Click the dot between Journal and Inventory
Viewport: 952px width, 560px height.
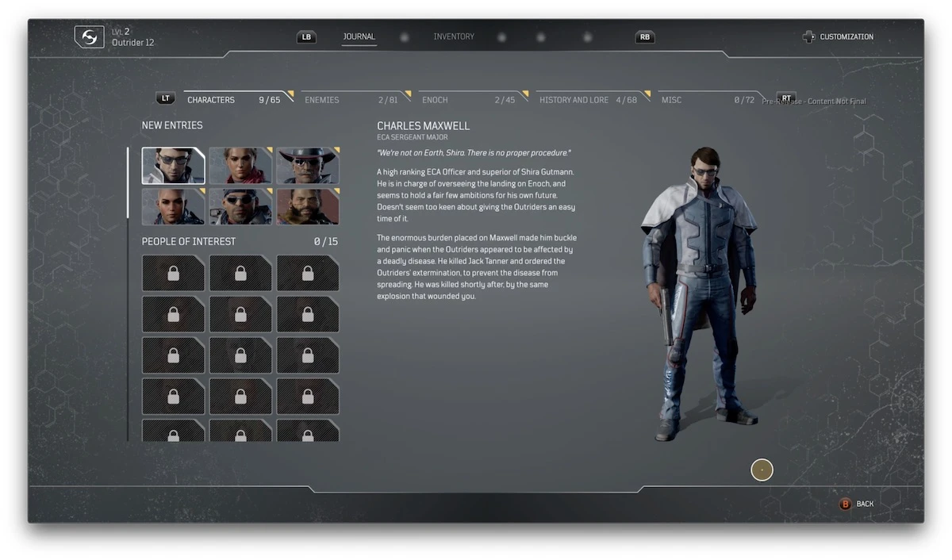(404, 37)
